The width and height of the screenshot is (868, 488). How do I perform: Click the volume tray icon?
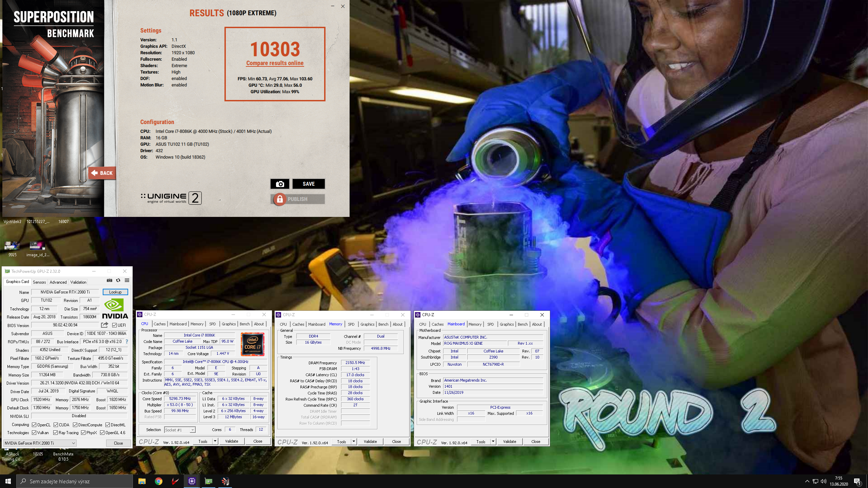tap(824, 481)
